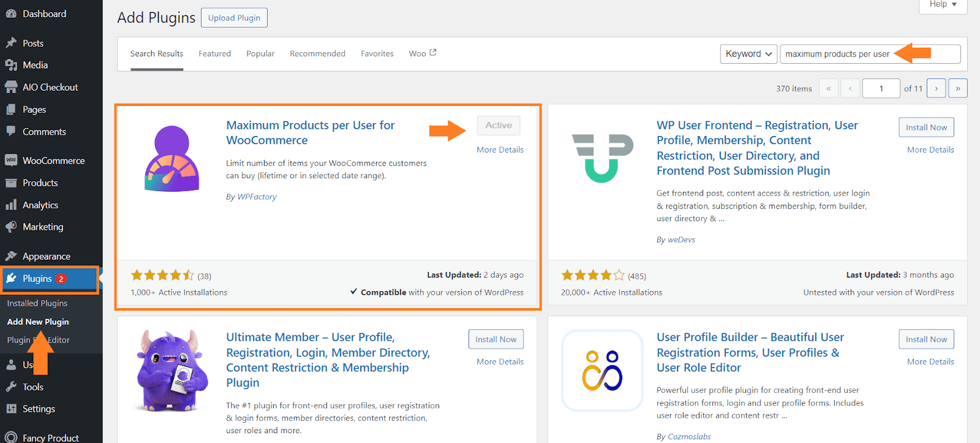The height and width of the screenshot is (443, 980).
Task: Open More Details for WP User Frontend
Action: tap(930, 150)
